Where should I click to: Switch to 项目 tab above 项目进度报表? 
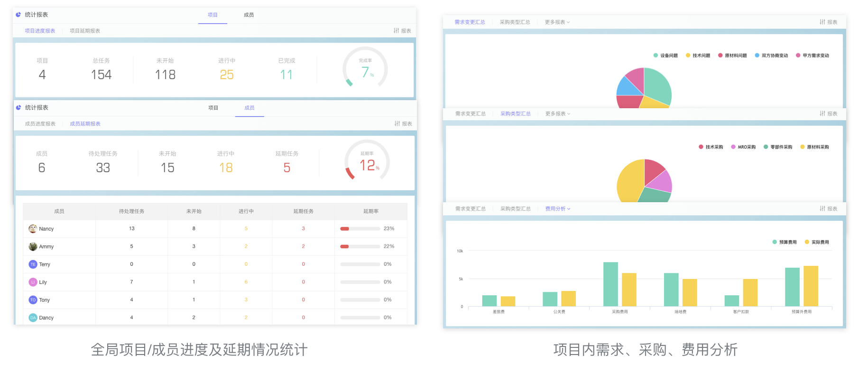212,15
